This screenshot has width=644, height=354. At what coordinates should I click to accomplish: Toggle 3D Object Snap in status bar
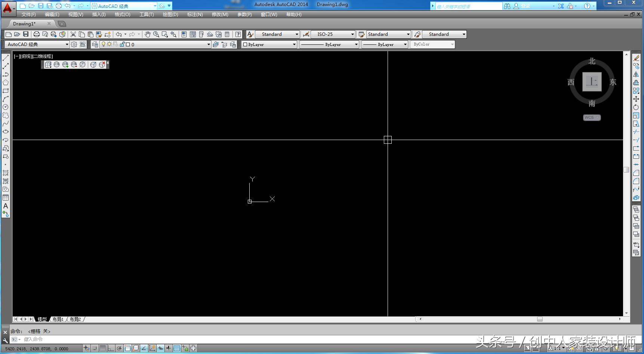click(x=136, y=348)
